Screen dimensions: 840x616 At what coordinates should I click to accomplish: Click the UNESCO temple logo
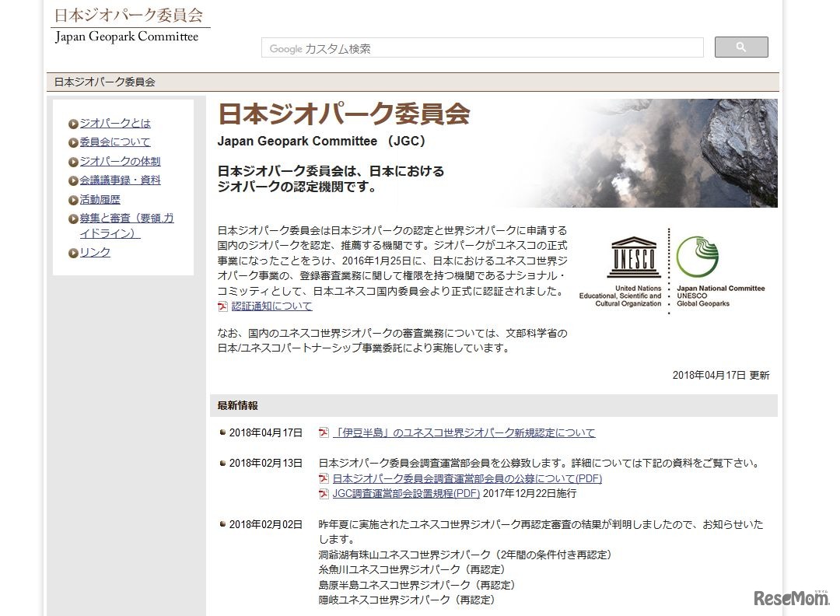pos(634,257)
